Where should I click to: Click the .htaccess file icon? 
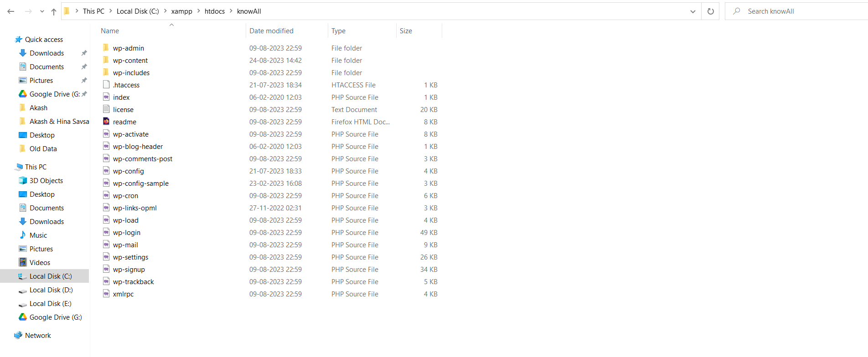[106, 85]
